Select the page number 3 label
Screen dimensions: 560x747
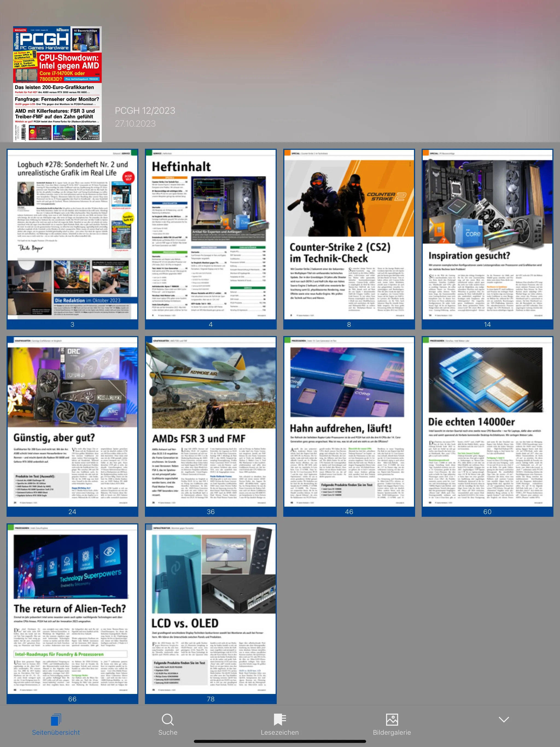[72, 325]
